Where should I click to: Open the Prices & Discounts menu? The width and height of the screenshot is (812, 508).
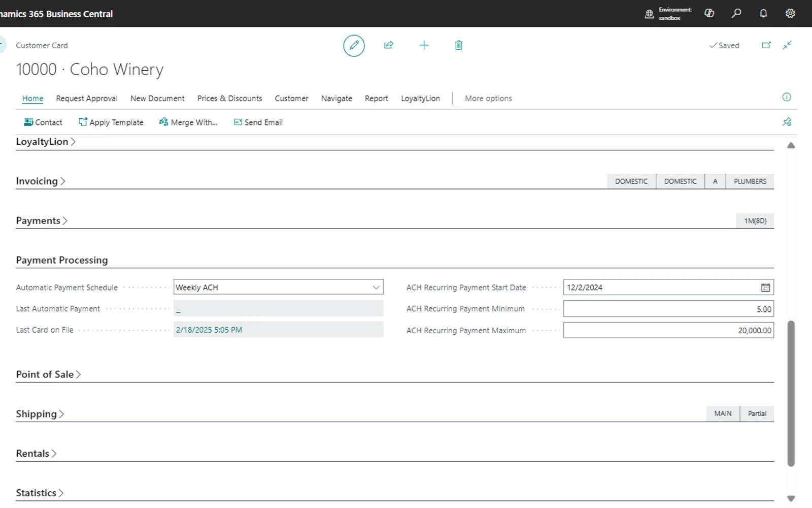tap(229, 99)
